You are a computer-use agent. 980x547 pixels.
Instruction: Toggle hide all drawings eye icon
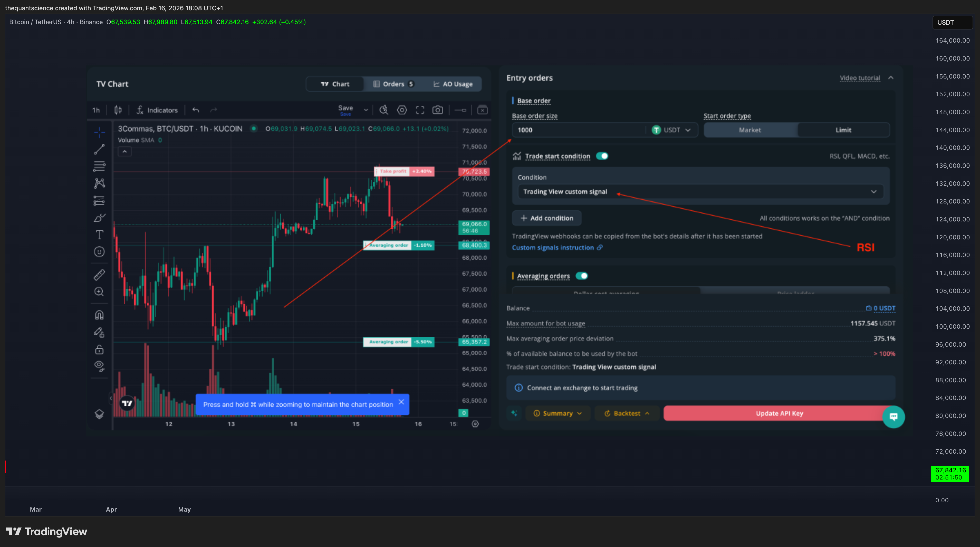pos(99,366)
